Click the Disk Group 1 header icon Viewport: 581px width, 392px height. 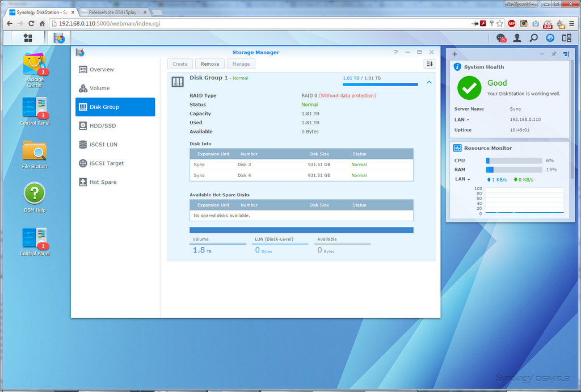tap(178, 82)
